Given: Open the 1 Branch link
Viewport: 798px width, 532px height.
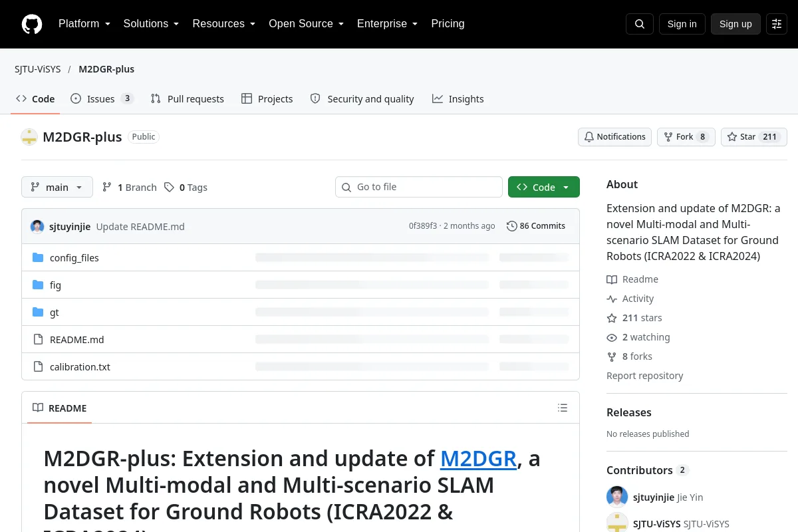Looking at the screenshot, I should click(130, 188).
